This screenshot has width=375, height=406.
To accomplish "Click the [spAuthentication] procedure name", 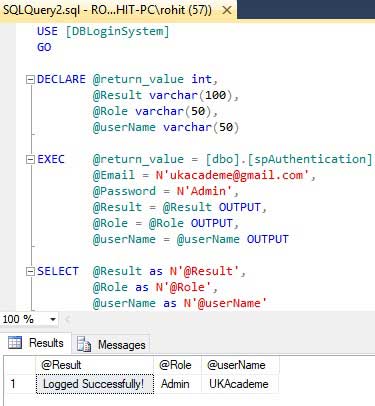I will pos(309,159).
